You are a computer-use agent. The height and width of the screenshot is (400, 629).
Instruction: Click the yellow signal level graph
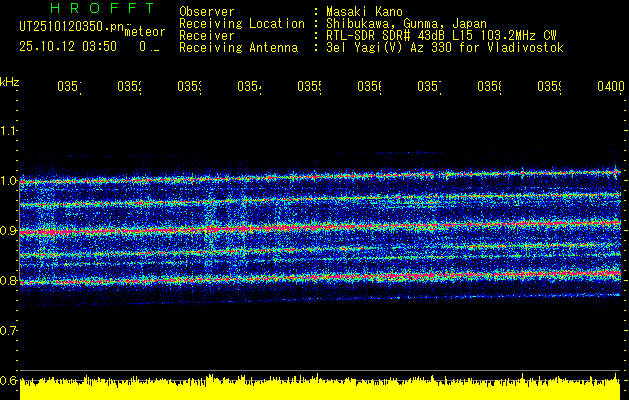coord(320,387)
